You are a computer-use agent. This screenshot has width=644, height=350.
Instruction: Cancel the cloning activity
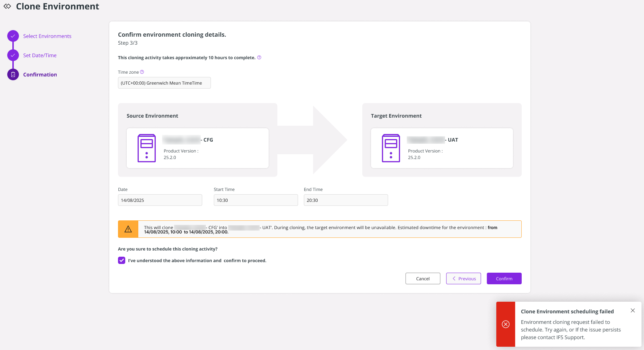pyautogui.click(x=423, y=278)
